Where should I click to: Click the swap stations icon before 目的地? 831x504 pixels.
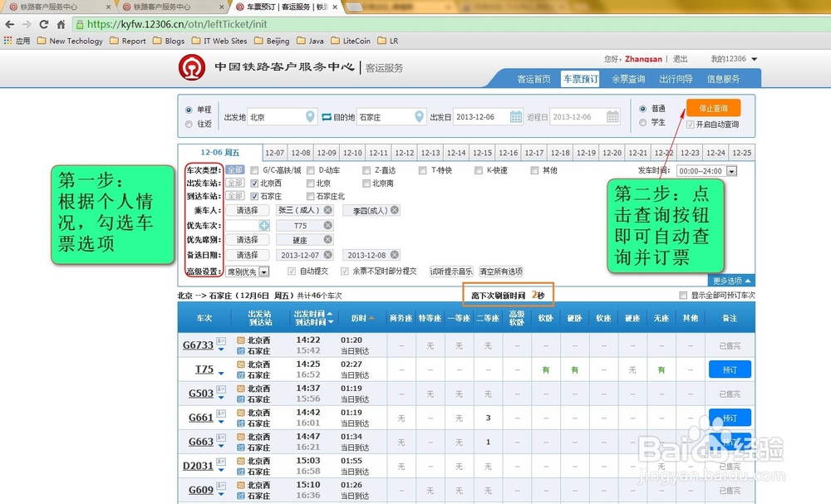click(x=326, y=117)
